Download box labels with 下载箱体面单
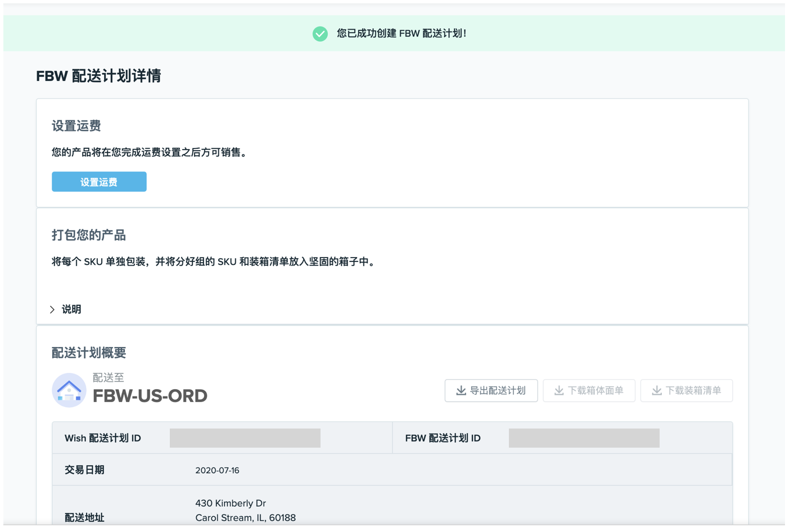The image size is (794, 532). pos(589,390)
